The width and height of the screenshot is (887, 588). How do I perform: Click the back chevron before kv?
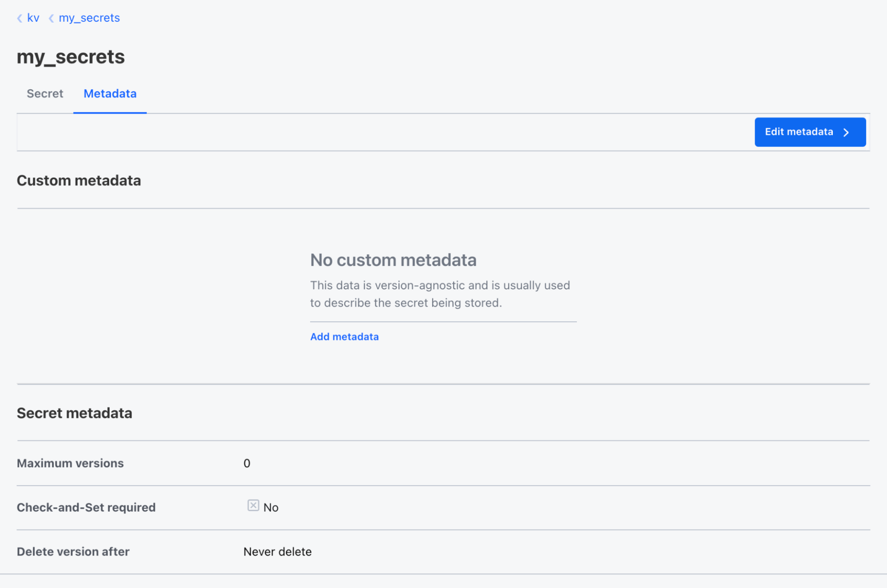tap(20, 18)
